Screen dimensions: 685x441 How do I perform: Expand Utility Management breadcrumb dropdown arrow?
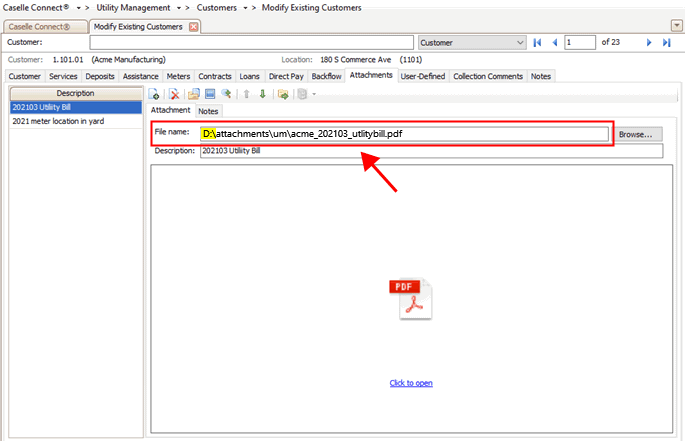coord(179,8)
